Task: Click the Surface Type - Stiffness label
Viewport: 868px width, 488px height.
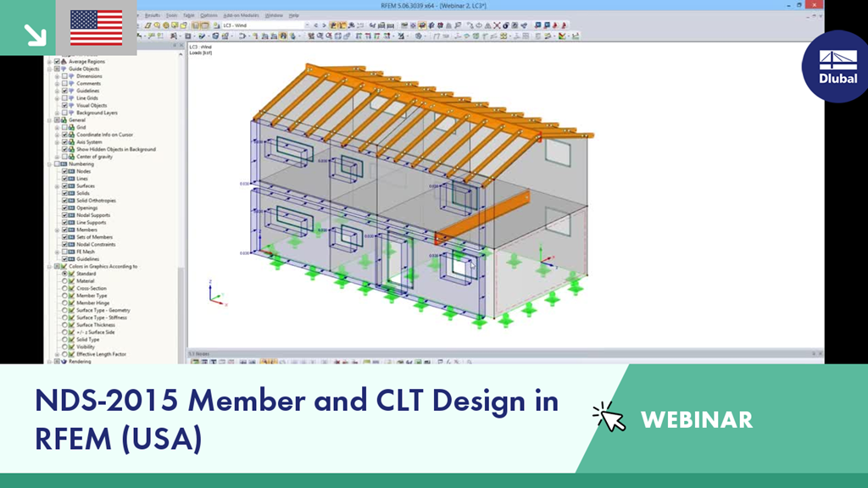Action: click(102, 318)
